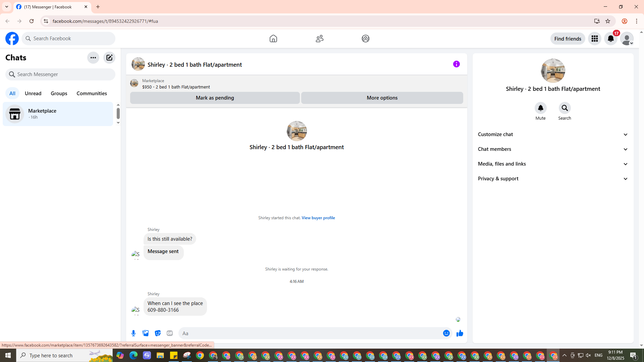Open the emoji picker
This screenshot has width=644, height=362.
point(446,333)
